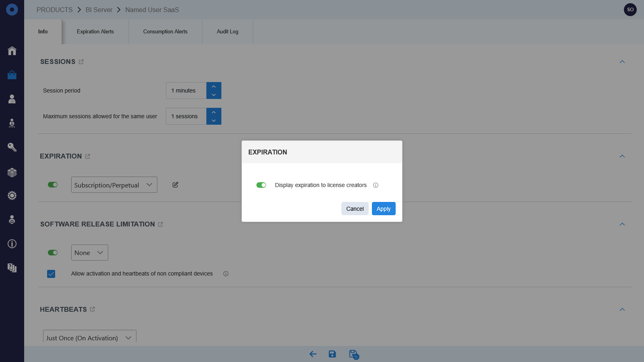Click info icon beside Allow activation and heartbeats
644x362 pixels.
(226, 274)
